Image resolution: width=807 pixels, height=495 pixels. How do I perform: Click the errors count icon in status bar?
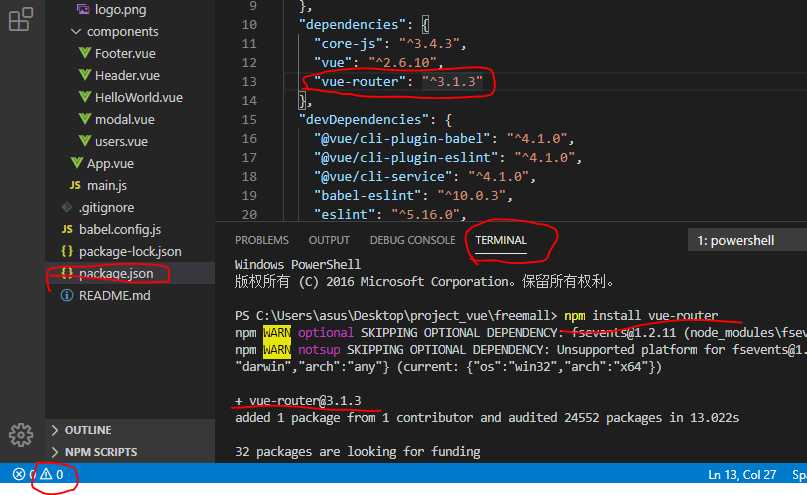point(19,474)
